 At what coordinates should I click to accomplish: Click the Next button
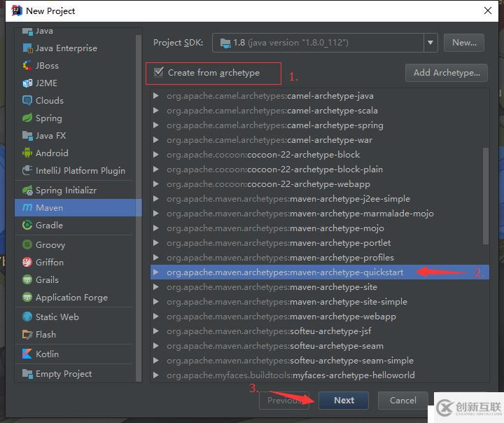344,401
